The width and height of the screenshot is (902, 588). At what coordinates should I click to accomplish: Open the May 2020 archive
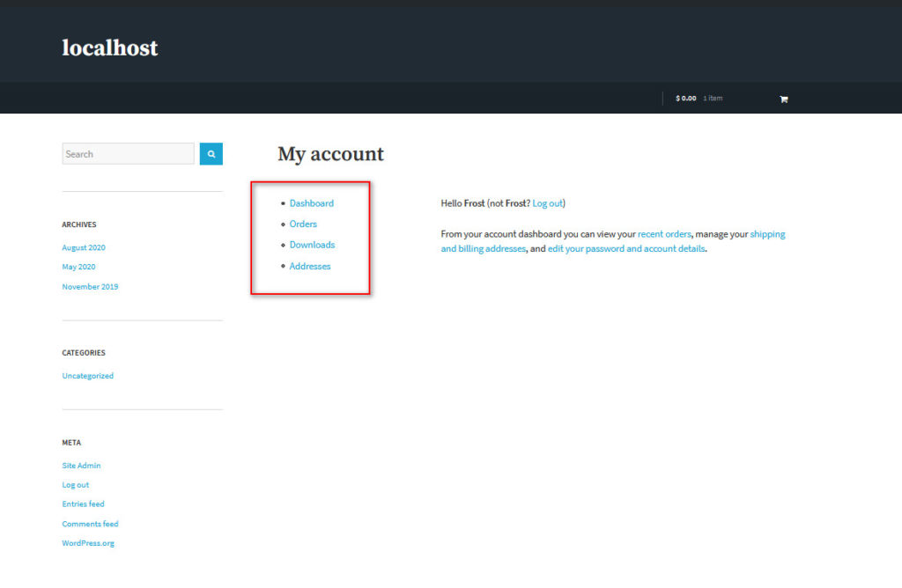[x=78, y=267]
